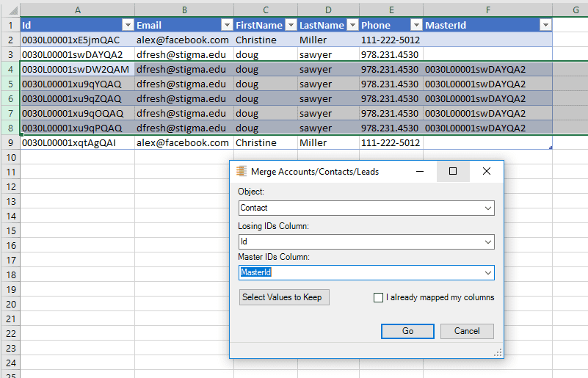
Task: Click the dialog resize grip
Action: pos(498,353)
